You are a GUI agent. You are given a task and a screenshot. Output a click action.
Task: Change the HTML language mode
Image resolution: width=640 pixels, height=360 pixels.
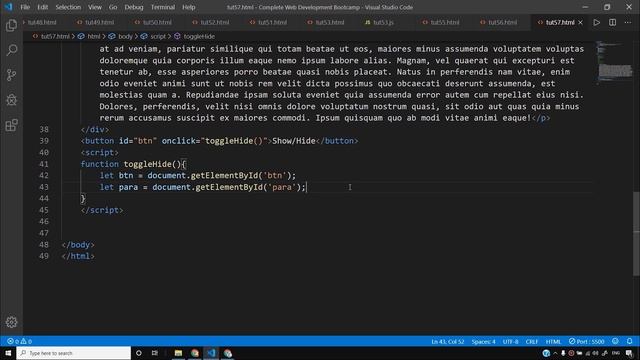(553, 341)
